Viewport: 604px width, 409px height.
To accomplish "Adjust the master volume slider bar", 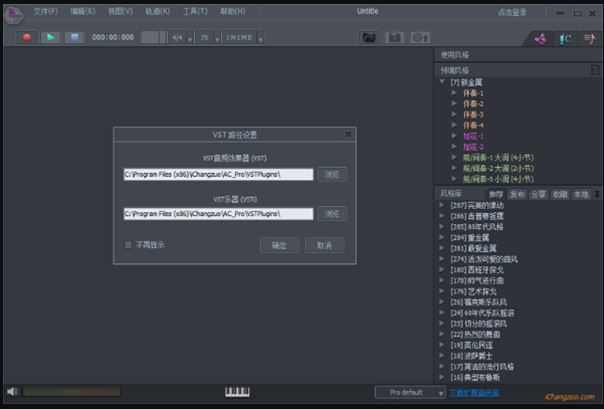I will [72, 392].
